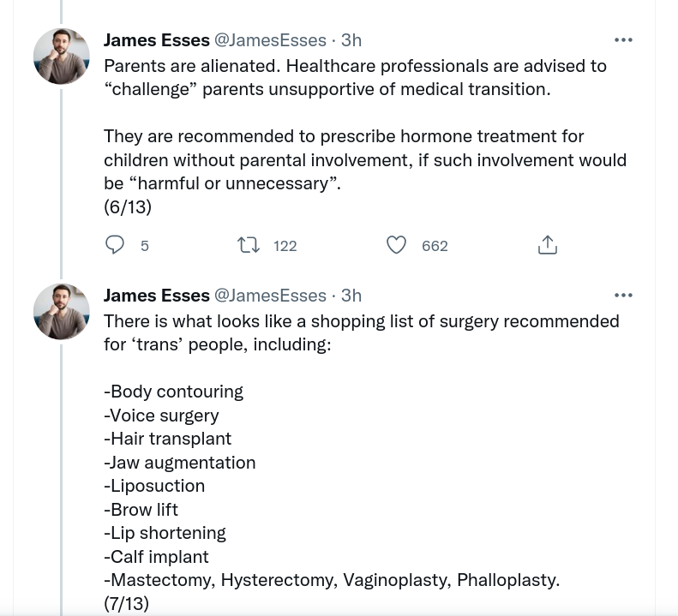Screen dimensions: 678x616
Task: Open the 3h timestamp on the (6/13) tweet
Action: pos(351,40)
